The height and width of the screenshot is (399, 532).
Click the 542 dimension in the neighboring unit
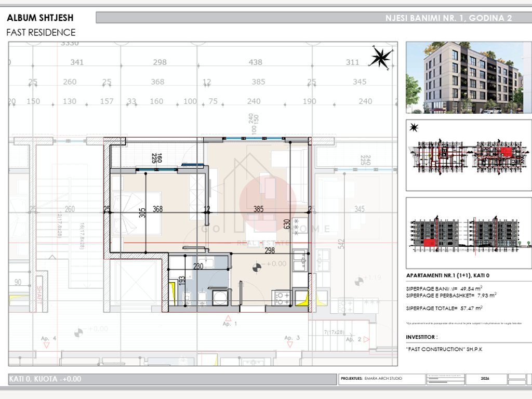341,244
